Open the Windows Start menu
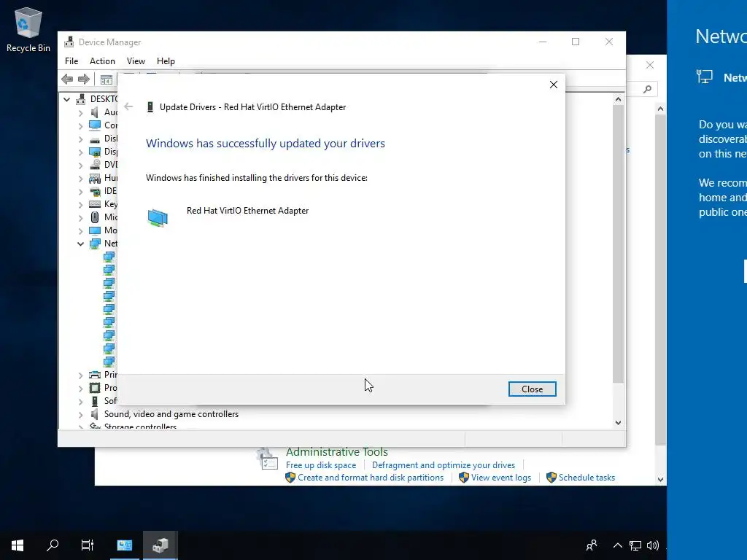747x560 pixels. coord(18,545)
